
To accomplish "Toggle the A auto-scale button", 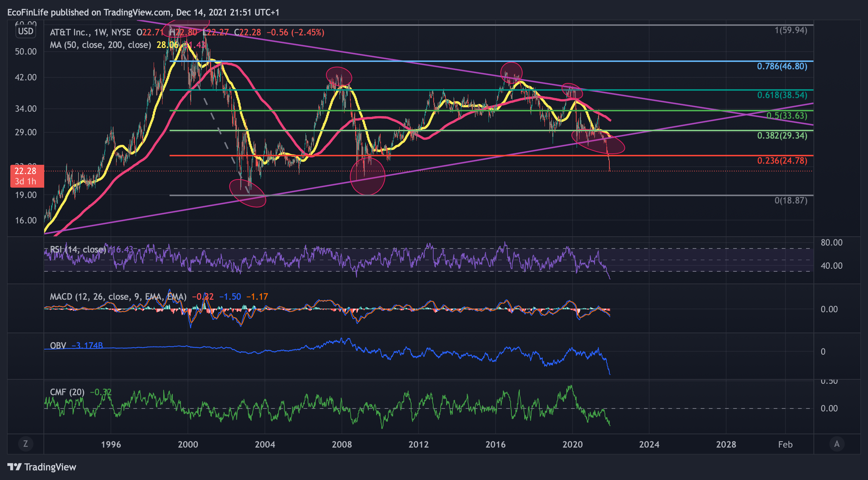I will tap(837, 444).
